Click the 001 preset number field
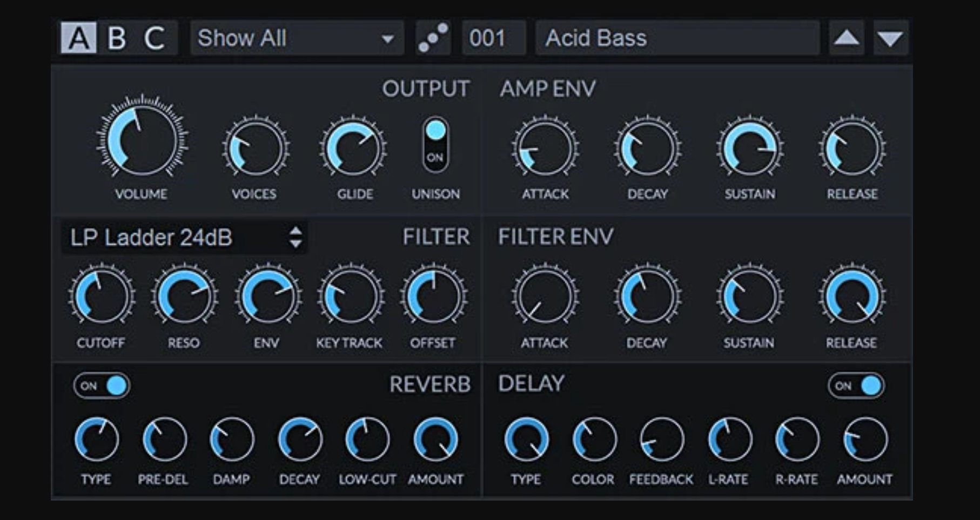980x520 pixels. (494, 38)
